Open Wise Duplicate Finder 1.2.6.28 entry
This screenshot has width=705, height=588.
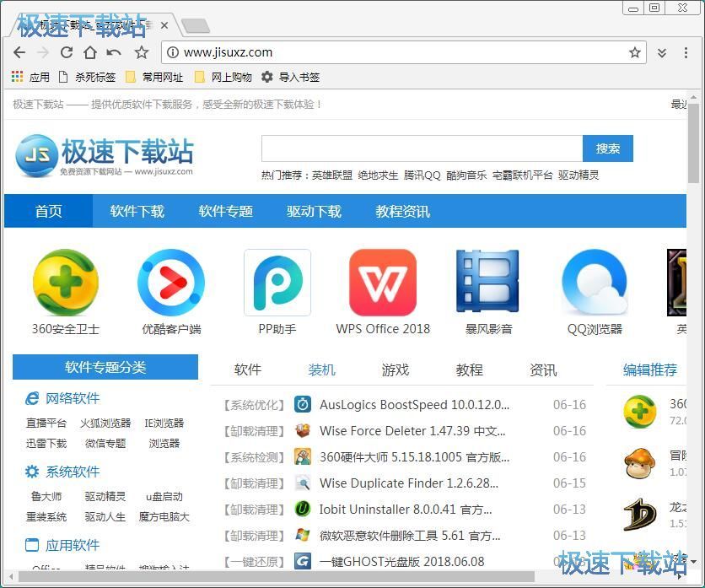(409, 483)
